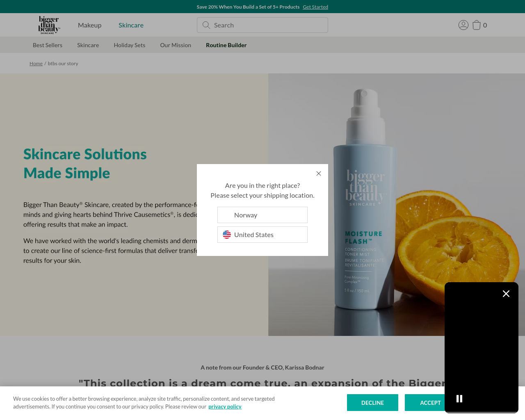
Task: Open the shopping bag cart icon
Action: coord(476,25)
